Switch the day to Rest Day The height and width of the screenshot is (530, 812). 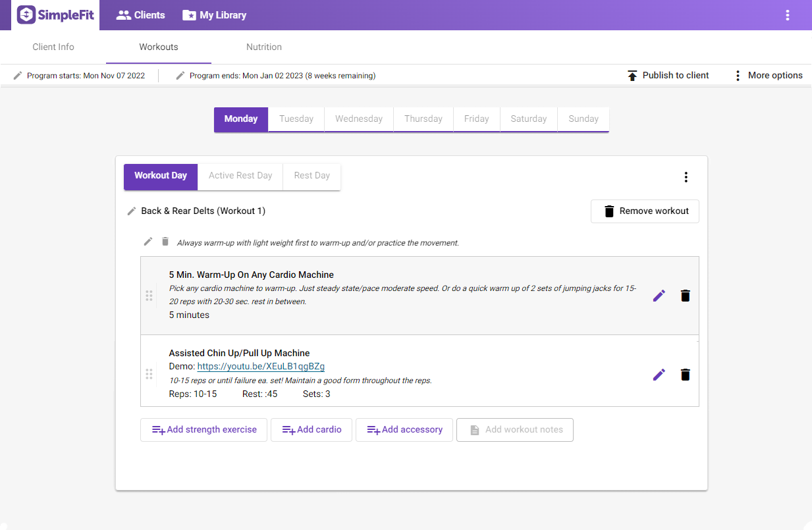[311, 175]
